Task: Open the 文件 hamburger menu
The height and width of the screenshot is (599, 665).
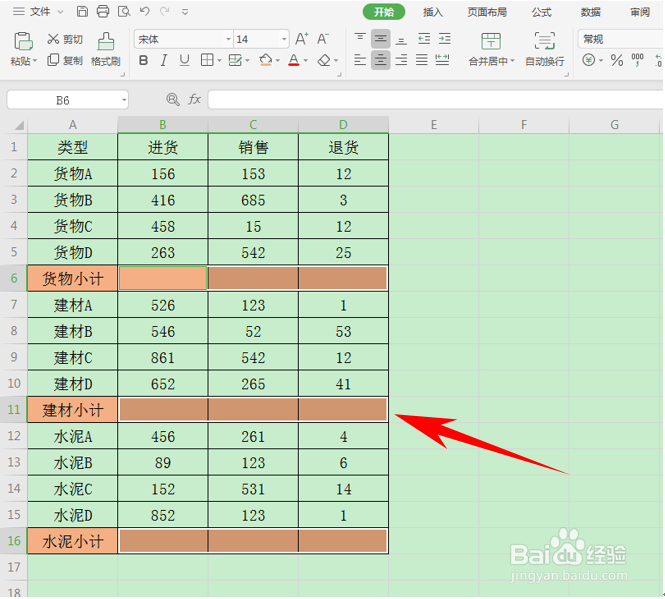Action: pos(19,11)
